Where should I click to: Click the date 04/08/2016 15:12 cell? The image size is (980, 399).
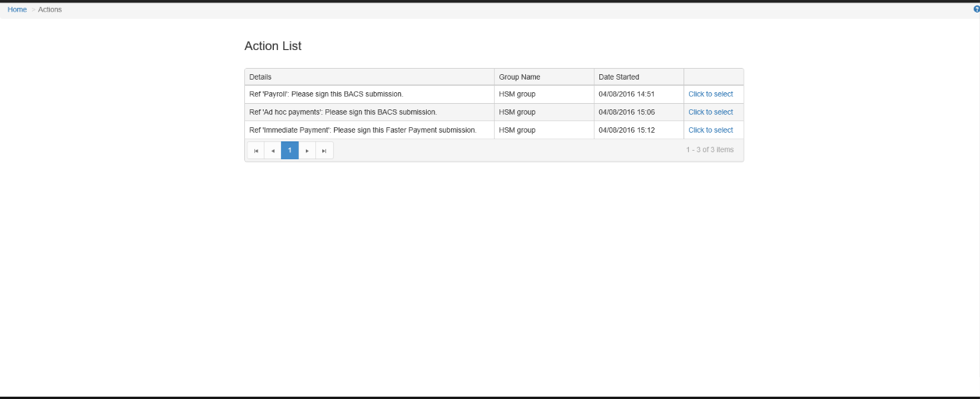[x=626, y=130]
